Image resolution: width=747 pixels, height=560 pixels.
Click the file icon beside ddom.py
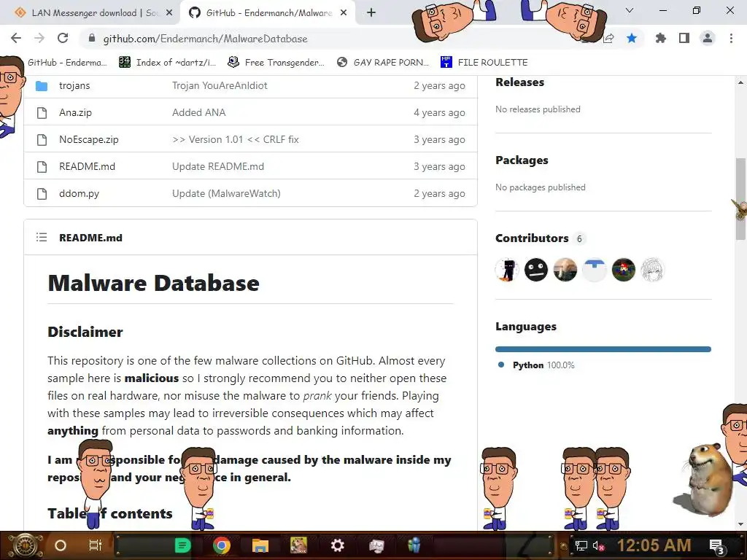click(42, 194)
